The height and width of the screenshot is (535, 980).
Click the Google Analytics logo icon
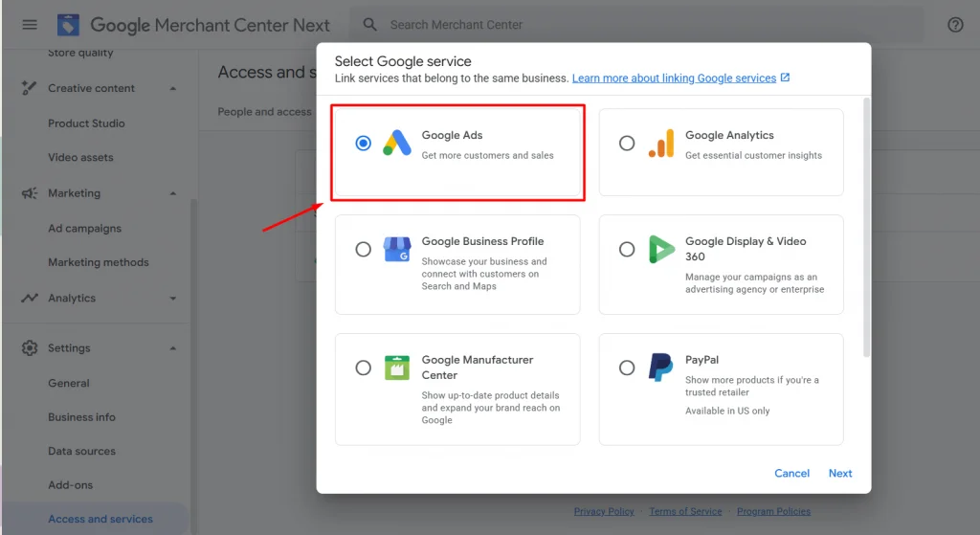tap(661, 144)
